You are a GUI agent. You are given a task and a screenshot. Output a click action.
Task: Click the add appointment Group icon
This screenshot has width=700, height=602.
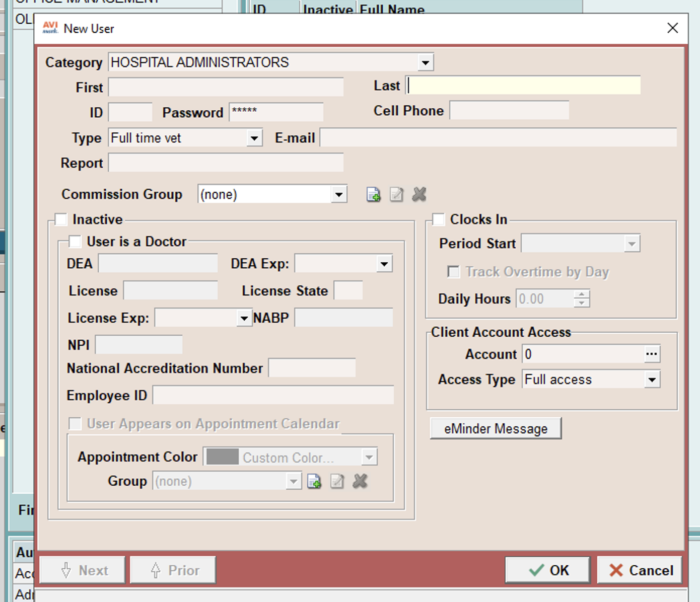click(314, 481)
